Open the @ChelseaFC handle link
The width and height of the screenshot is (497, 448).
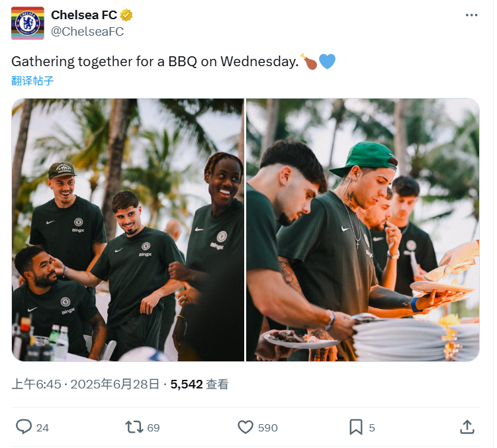point(87,31)
